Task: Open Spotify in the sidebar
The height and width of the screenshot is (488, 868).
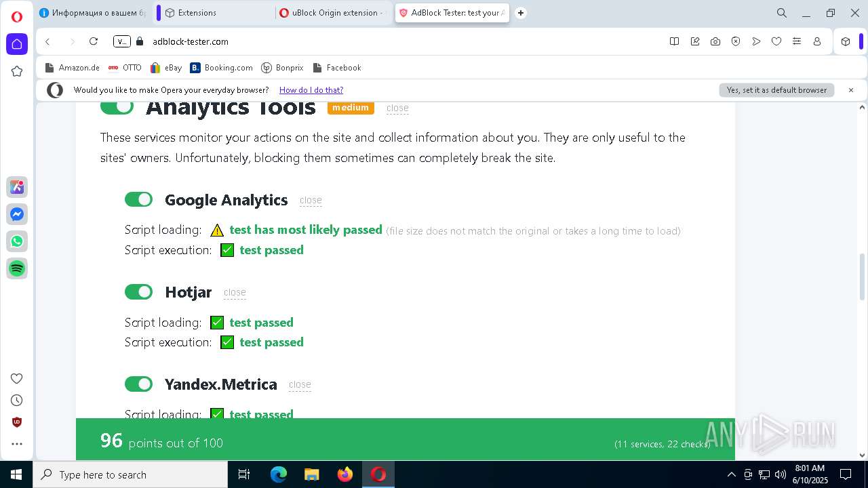Action: [x=17, y=268]
